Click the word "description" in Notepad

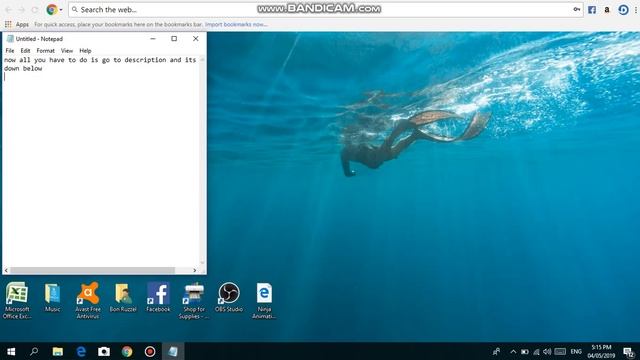(145, 60)
